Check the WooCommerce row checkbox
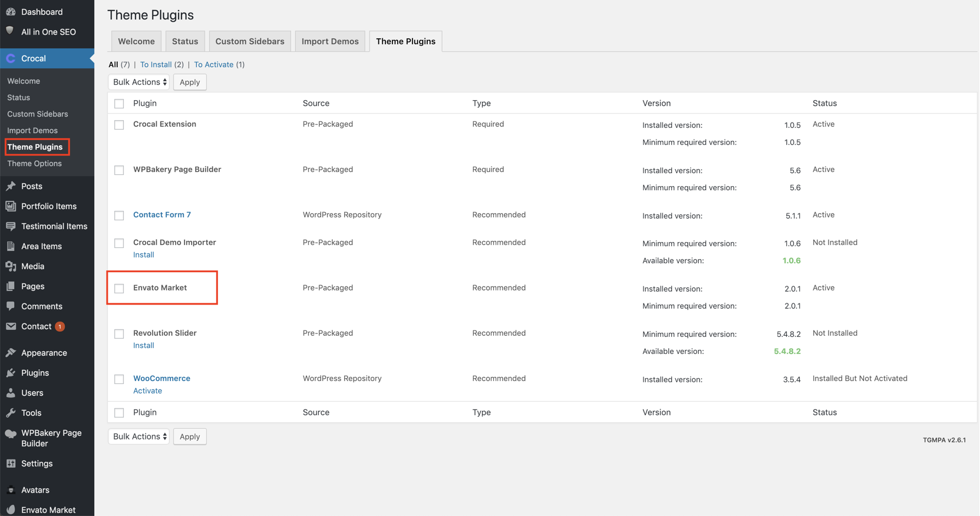This screenshot has width=980, height=516. (x=119, y=379)
